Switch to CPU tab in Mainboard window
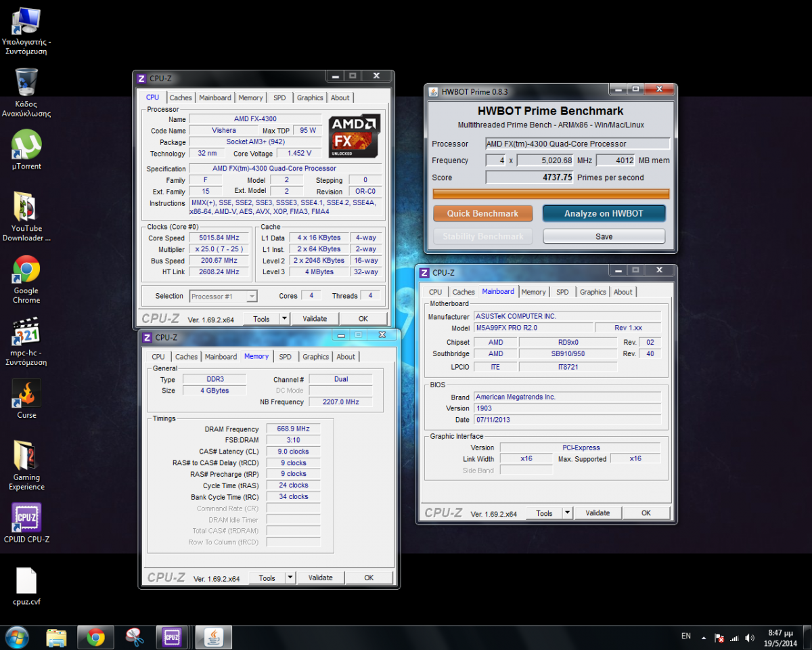Screen dimensions: 812x650 (x=436, y=292)
